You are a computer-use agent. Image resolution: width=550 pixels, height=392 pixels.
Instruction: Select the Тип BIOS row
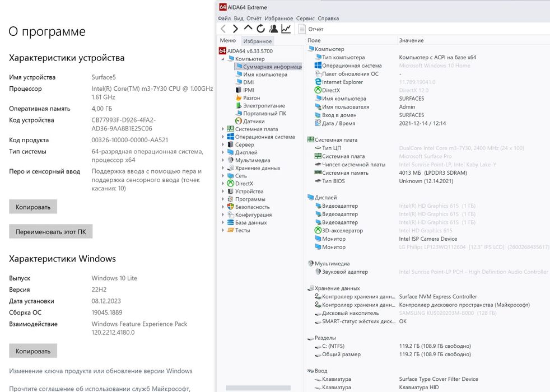click(428, 181)
